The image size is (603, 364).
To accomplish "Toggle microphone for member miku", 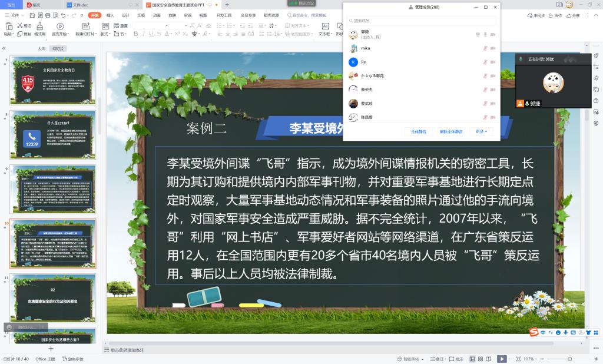I will pyautogui.click(x=485, y=48).
